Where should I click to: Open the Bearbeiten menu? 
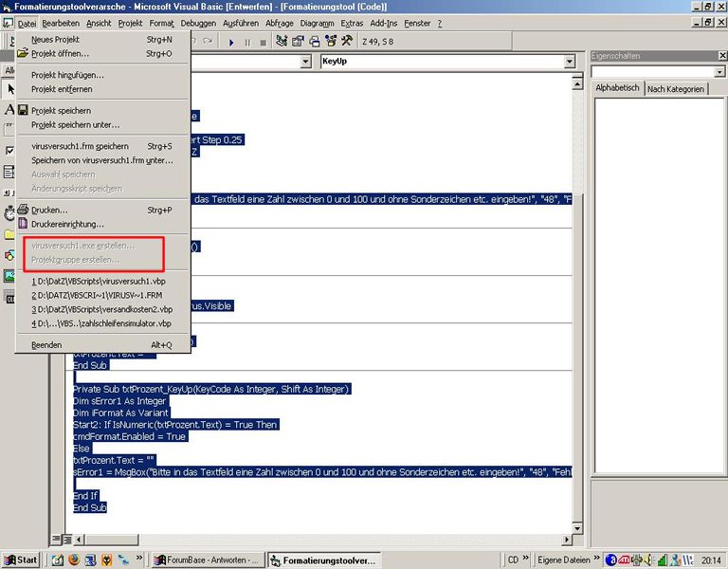pyautogui.click(x=61, y=23)
